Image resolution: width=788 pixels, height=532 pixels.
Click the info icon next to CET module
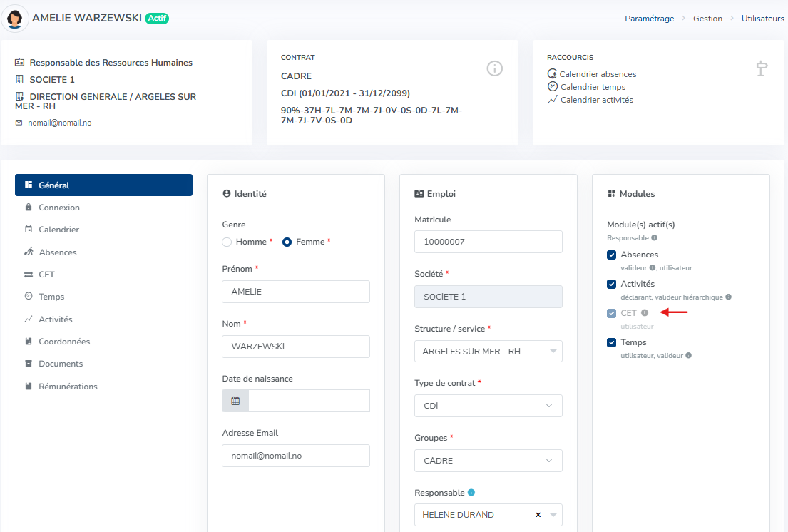[645, 312]
